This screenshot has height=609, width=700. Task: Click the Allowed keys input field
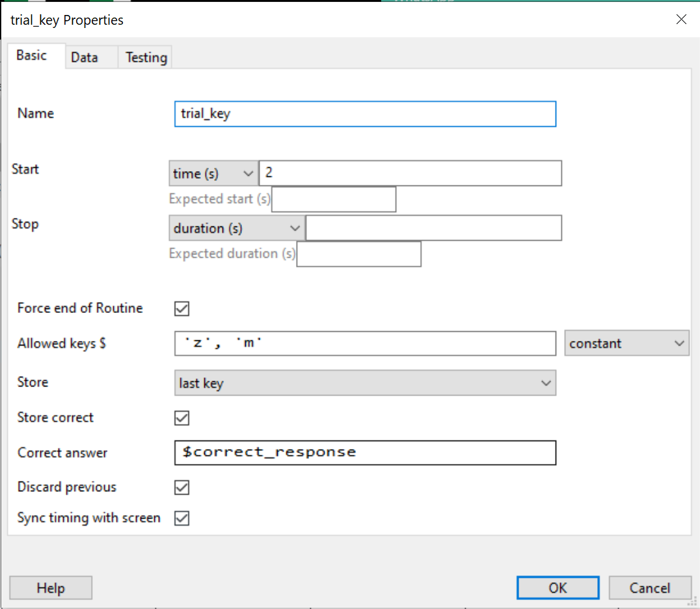[365, 344]
